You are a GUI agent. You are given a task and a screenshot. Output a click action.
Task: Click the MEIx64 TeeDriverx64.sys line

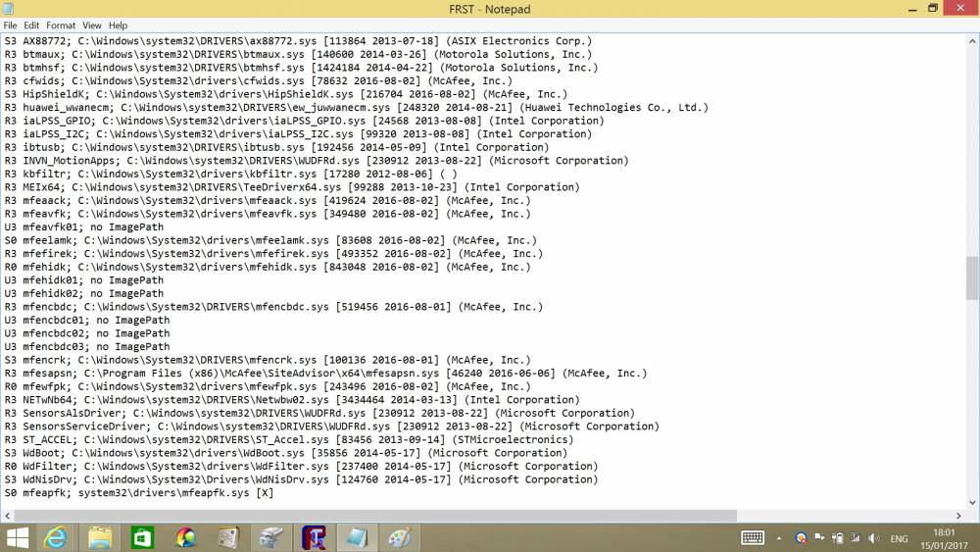pos(292,187)
